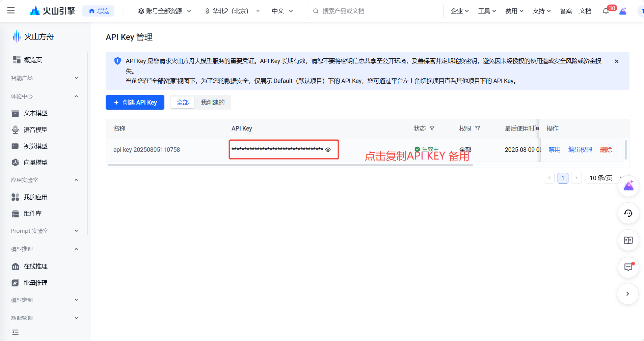Click the 备案 link

tap(566, 11)
